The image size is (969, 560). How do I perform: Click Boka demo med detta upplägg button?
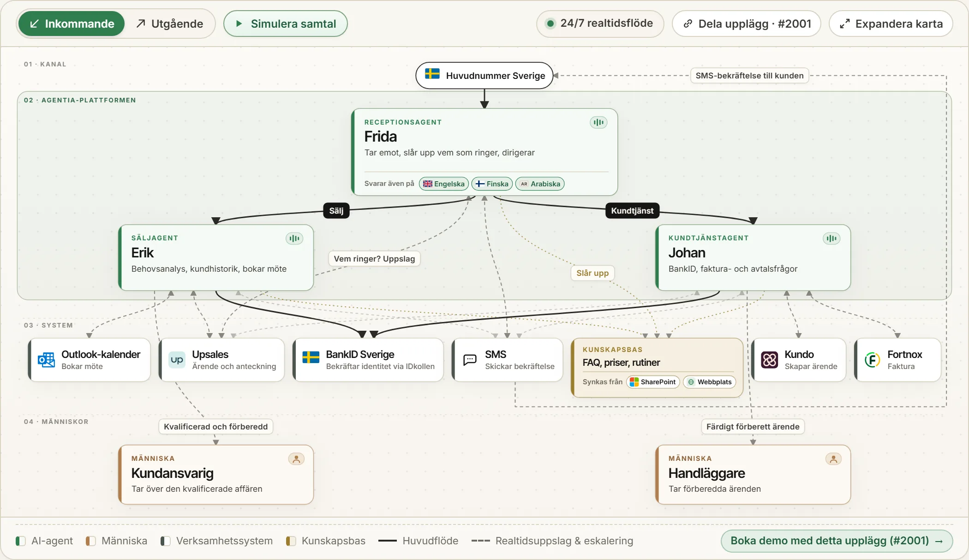[837, 541]
